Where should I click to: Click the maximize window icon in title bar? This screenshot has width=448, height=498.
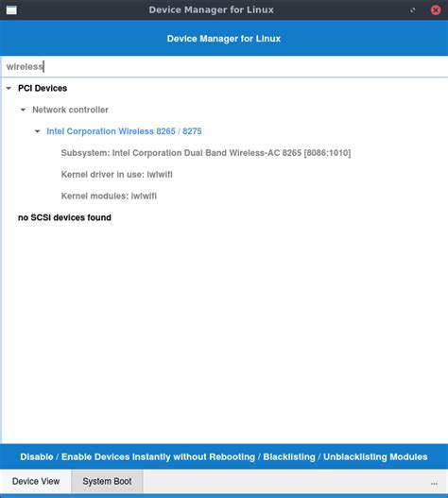413,10
